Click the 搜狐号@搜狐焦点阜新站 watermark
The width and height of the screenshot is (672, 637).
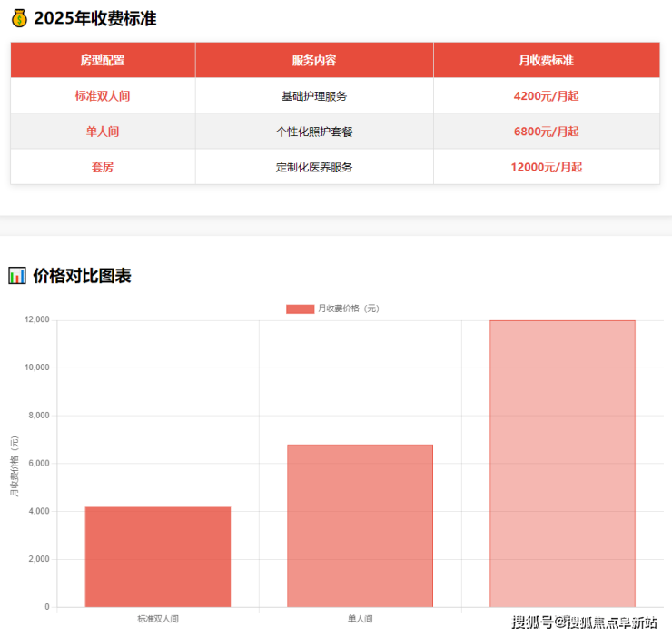tap(584, 622)
